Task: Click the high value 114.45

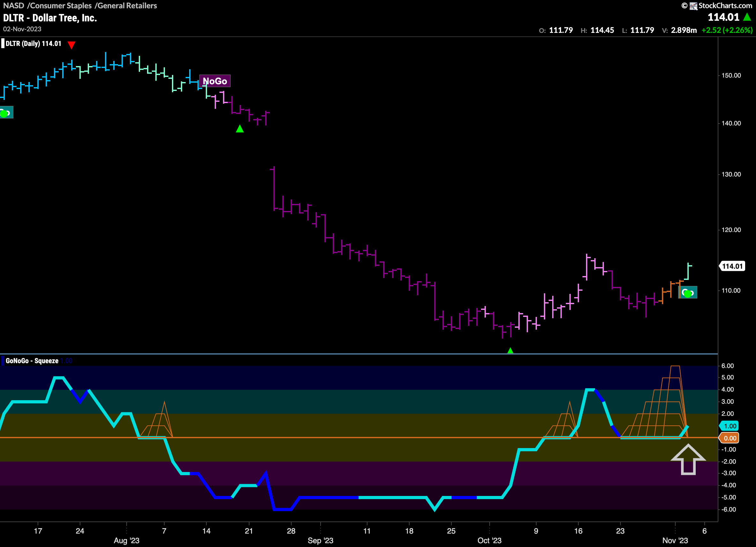Action: 602,30
